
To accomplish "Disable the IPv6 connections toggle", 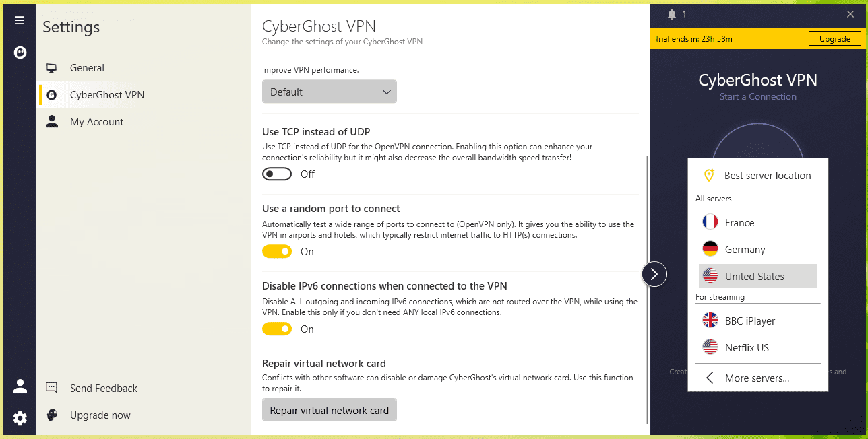I will pos(277,329).
